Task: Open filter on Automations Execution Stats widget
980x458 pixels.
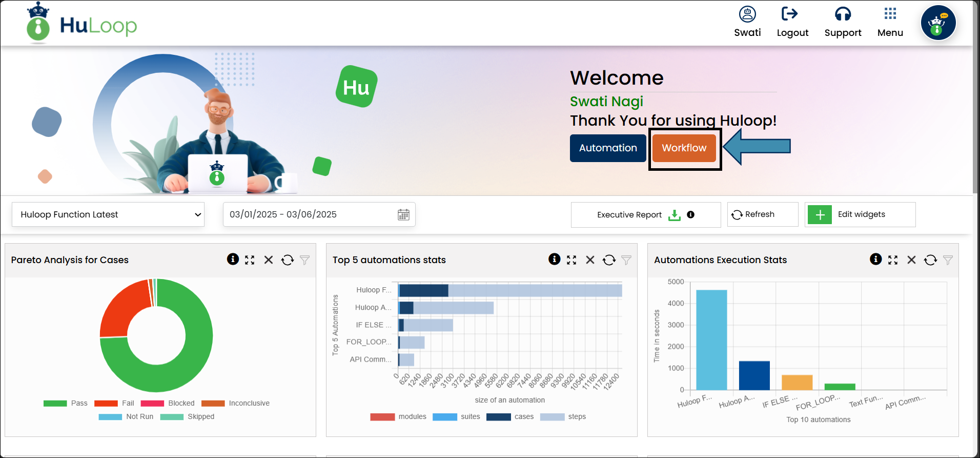Action: pos(948,260)
